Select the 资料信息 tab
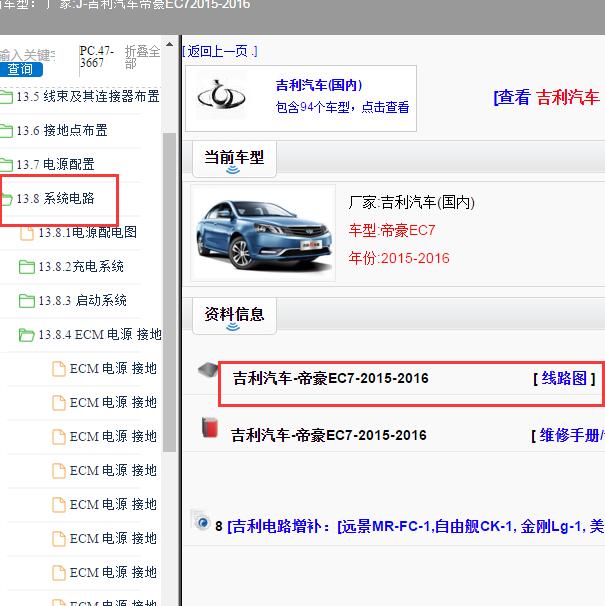This screenshot has width=605, height=606. coord(234,315)
